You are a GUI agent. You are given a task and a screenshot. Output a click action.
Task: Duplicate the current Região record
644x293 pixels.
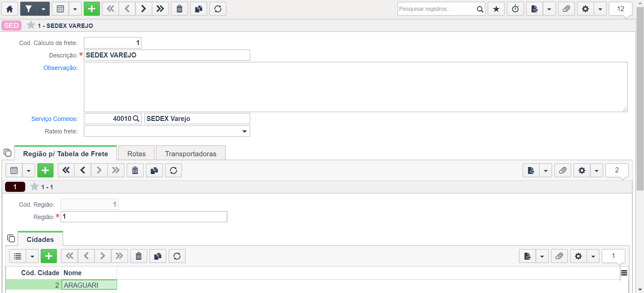point(154,170)
